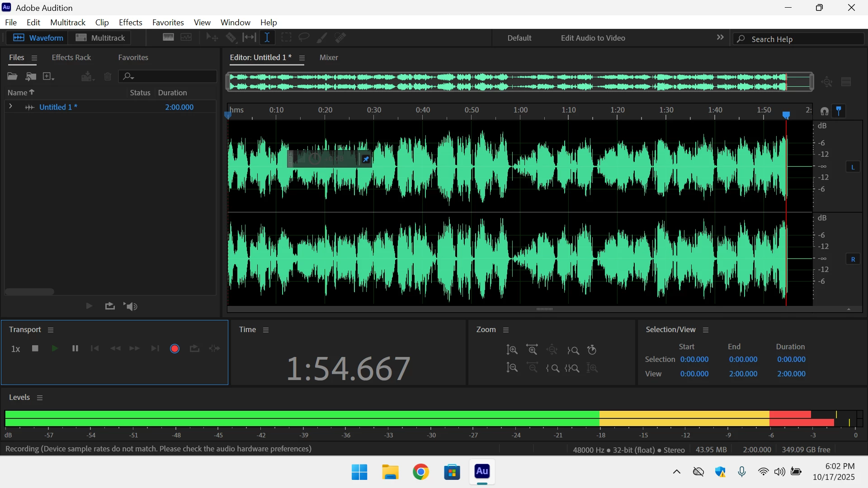Click the Files panel horizontal scrollbar
The image size is (868, 488).
tap(30, 292)
